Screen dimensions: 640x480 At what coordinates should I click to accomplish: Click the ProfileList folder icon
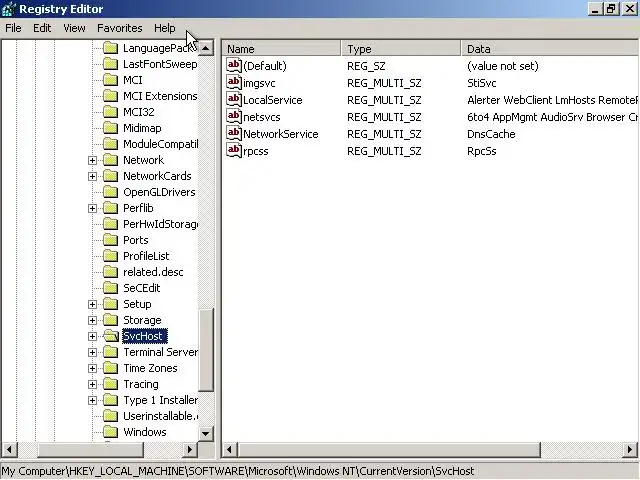111,256
